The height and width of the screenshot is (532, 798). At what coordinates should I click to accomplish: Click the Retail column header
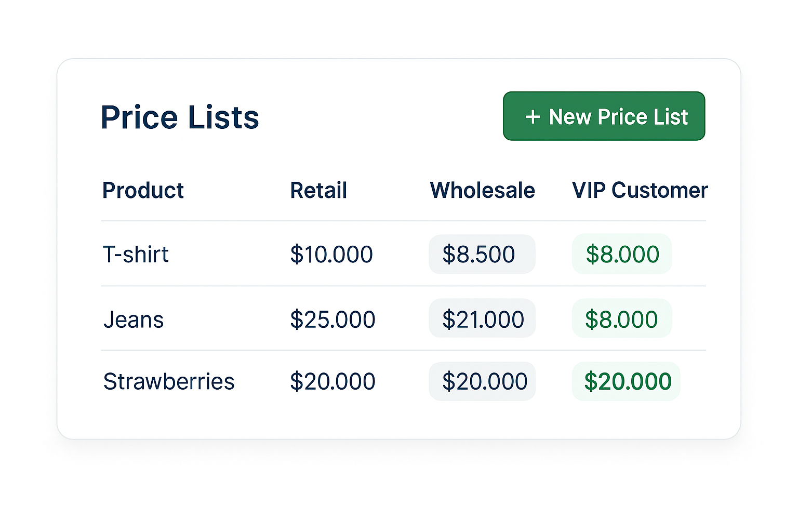(318, 191)
